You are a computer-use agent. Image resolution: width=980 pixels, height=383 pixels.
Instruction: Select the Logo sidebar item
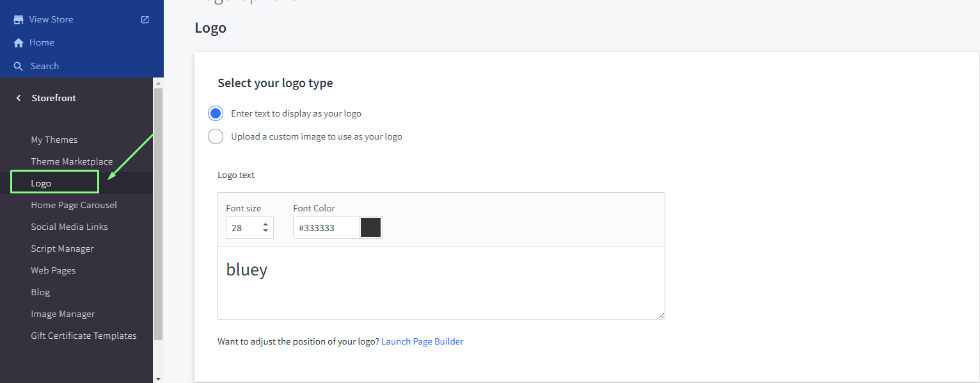[x=41, y=183]
